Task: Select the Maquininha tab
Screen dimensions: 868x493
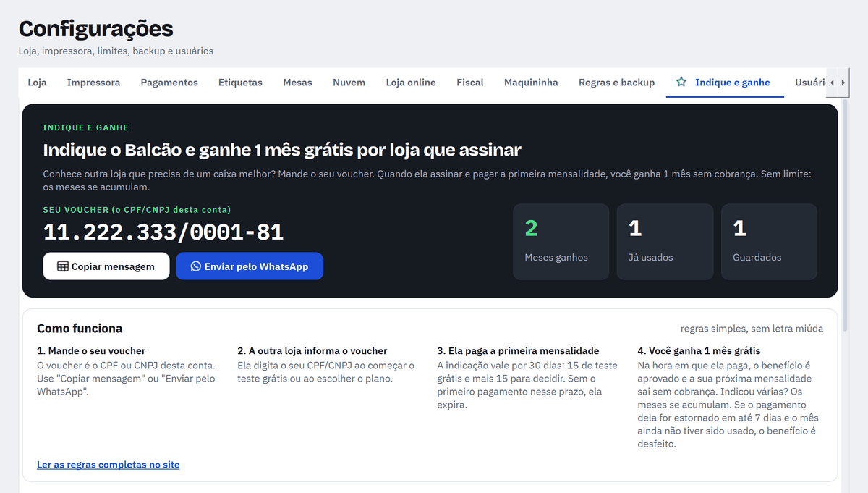Action: tap(531, 83)
